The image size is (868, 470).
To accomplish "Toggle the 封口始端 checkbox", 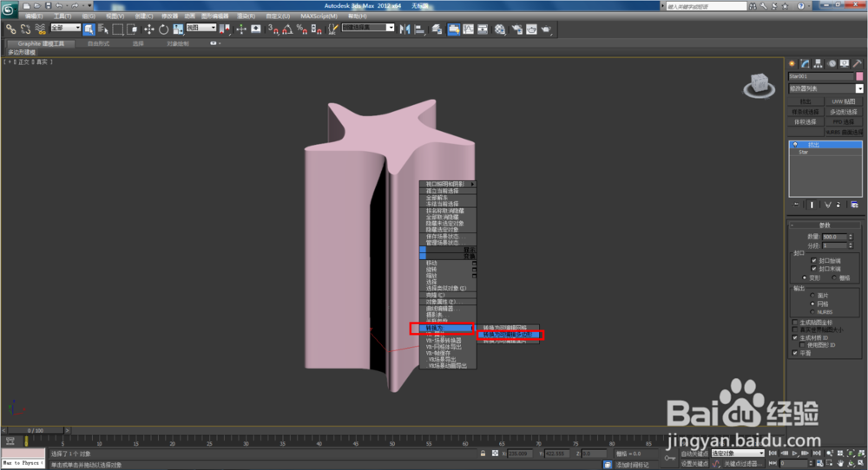I will coord(814,260).
